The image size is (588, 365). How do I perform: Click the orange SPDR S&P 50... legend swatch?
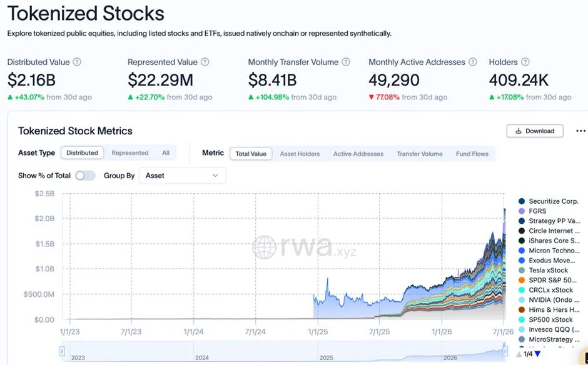click(522, 280)
